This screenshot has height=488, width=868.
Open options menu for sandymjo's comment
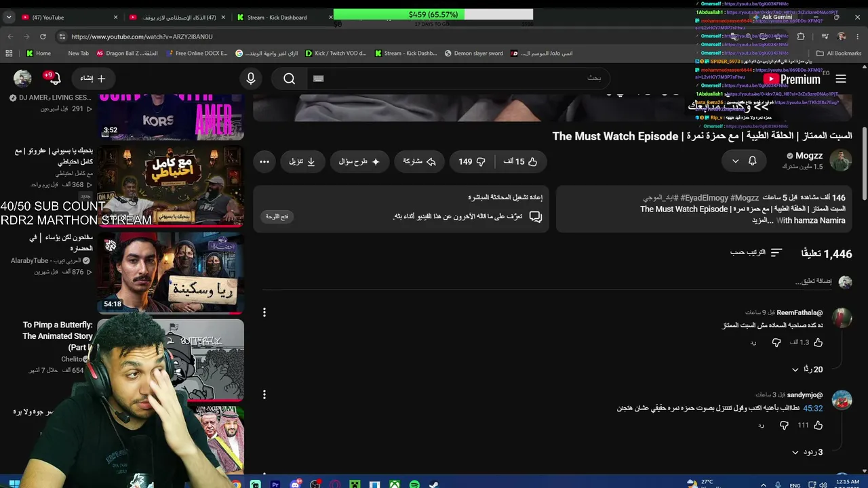264,394
